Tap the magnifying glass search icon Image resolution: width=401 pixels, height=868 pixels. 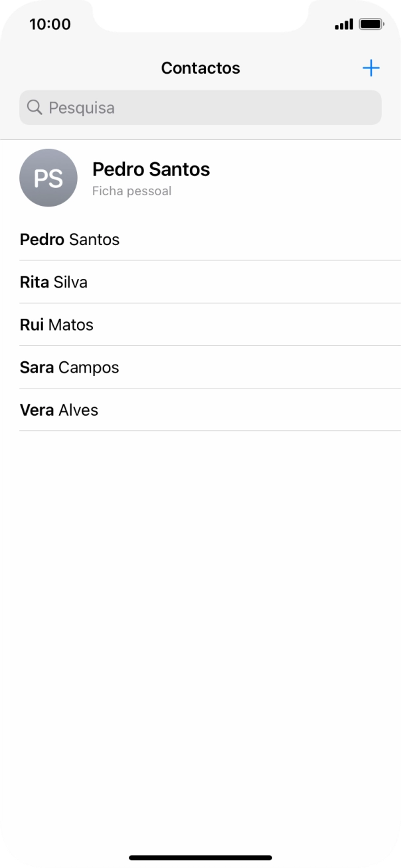tap(34, 107)
